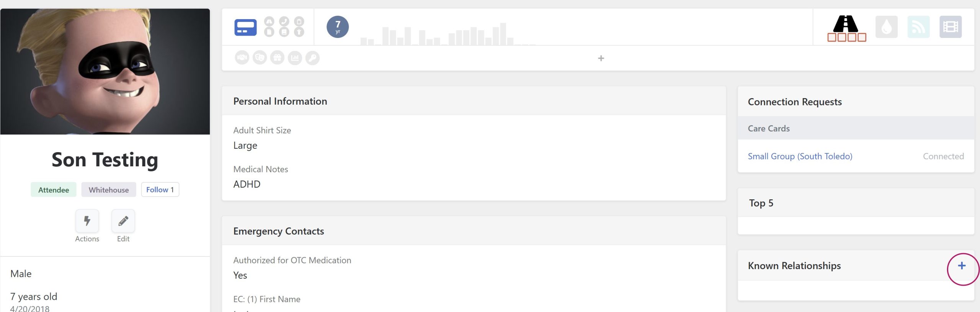The width and height of the screenshot is (980, 312).
Task: Click the gray clipboard badge icon
Action: (299, 21)
